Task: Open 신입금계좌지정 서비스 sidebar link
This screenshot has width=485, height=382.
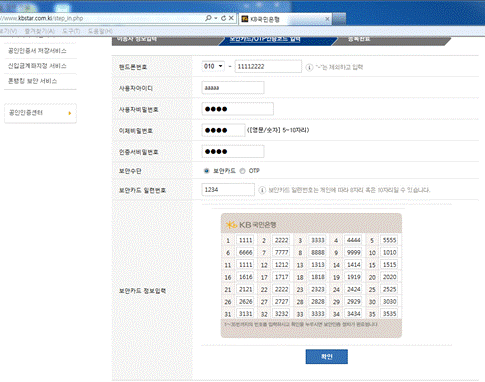Action: 37,66
